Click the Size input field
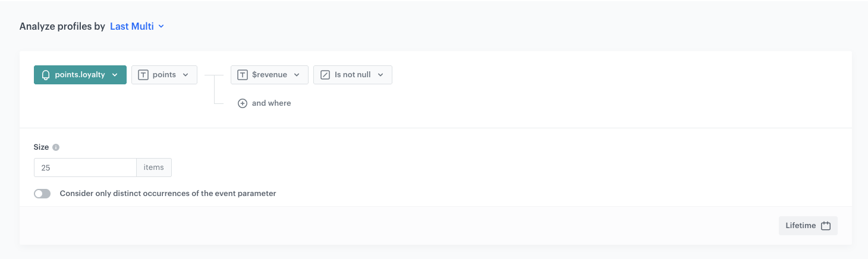 85,168
